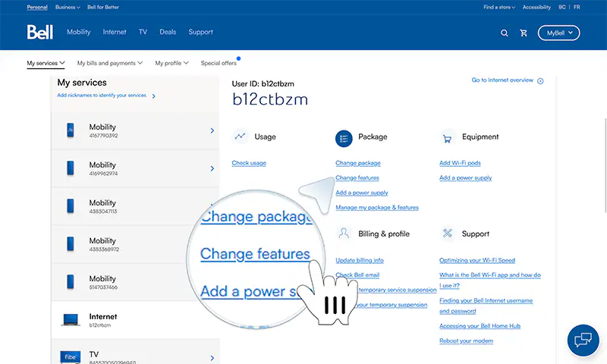Open the Support navigation menu
Viewport: 607px width, 364px height.
200,32
